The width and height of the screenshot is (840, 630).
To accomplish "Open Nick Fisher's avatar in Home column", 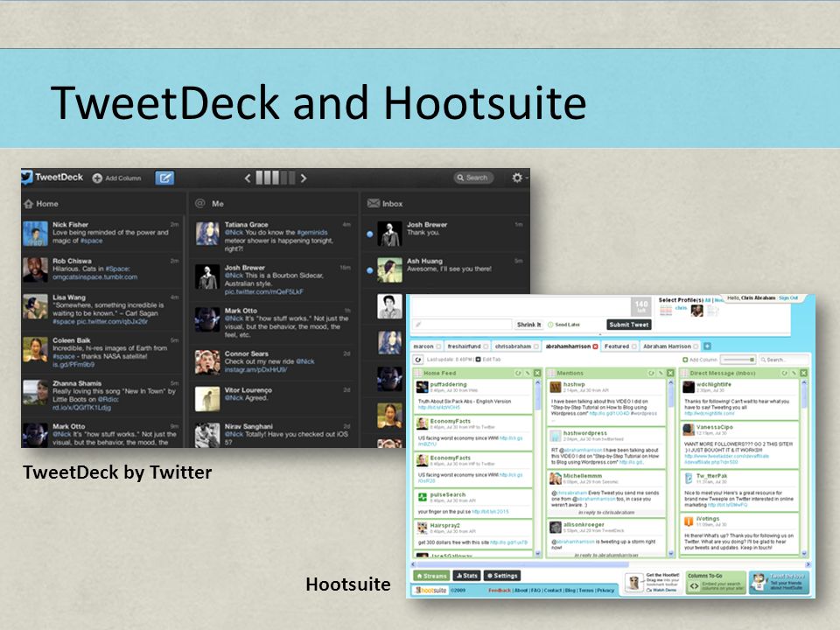I will [35, 234].
